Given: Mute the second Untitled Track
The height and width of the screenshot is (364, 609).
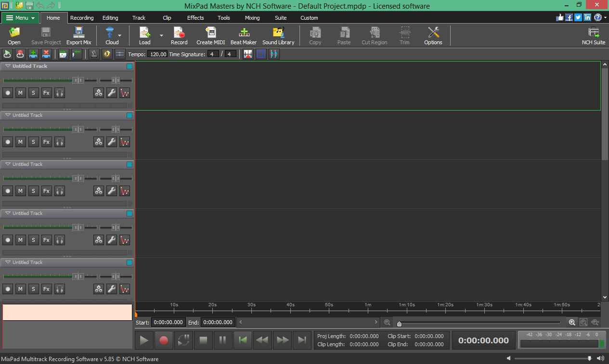Looking at the screenshot, I should point(20,141).
